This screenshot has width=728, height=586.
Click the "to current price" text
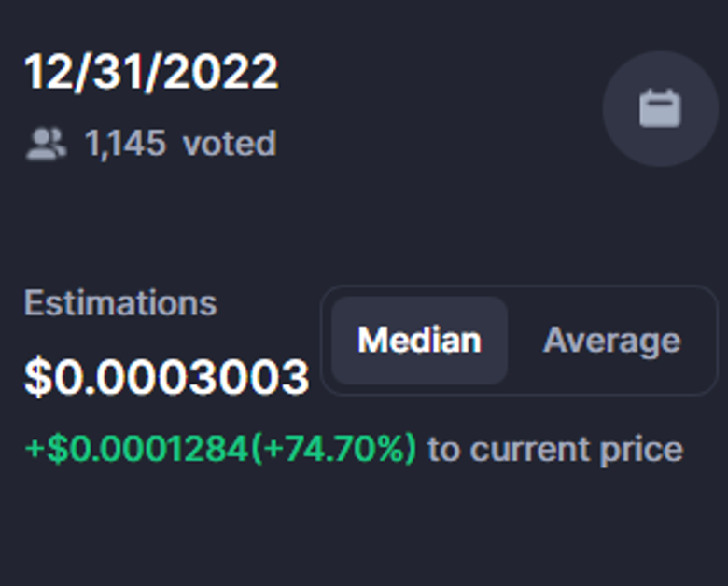tap(555, 450)
